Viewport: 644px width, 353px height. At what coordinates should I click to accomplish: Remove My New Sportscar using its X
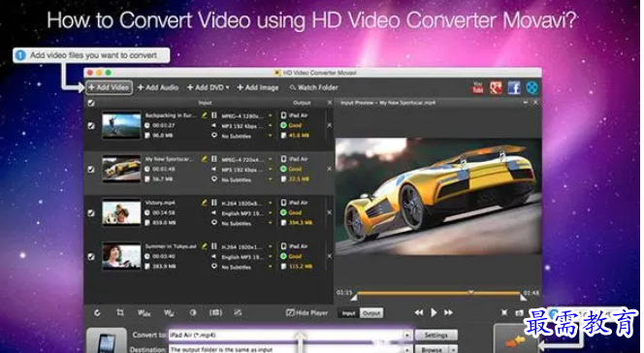pyautogui.click(x=330, y=169)
